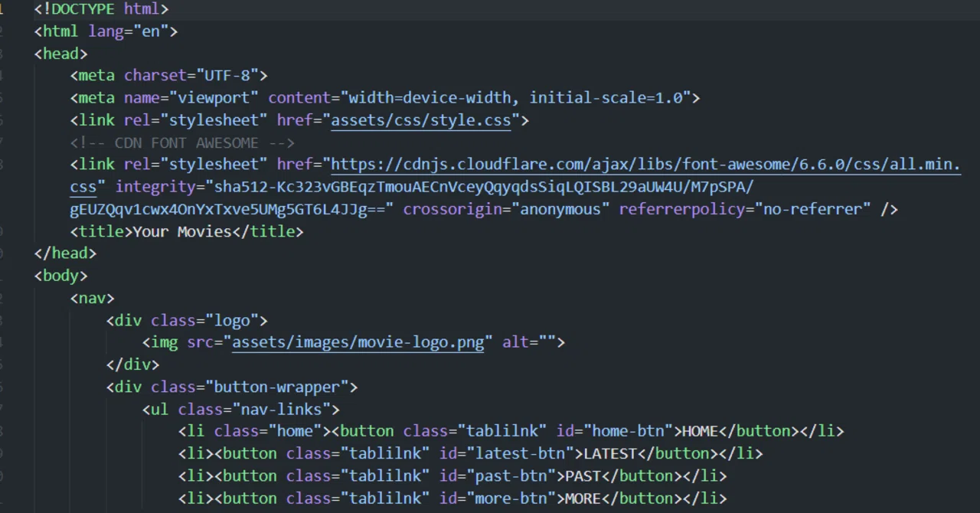This screenshot has height=513, width=980.
Task: Click "tablilnk" class on the latest-btn row
Action: click(x=385, y=453)
